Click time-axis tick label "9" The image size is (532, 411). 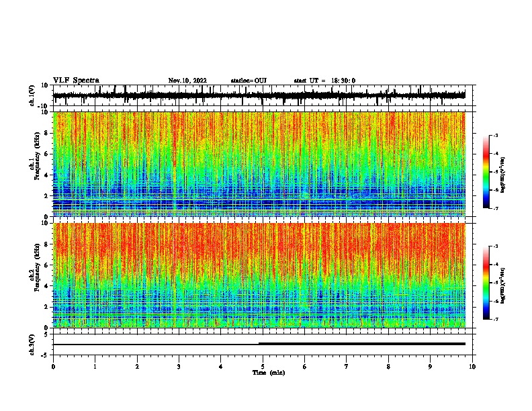pyautogui.click(x=430, y=367)
